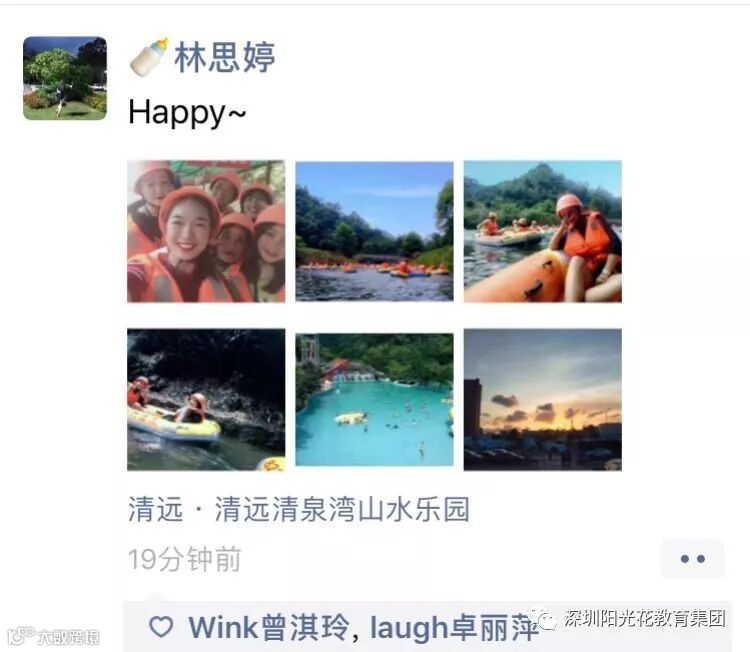Click the 大数跨境 watermark logo

(54, 636)
